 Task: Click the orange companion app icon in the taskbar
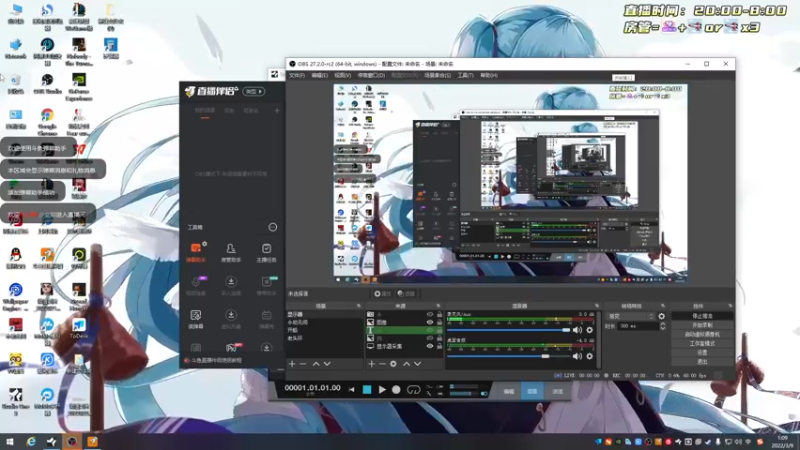[92, 441]
